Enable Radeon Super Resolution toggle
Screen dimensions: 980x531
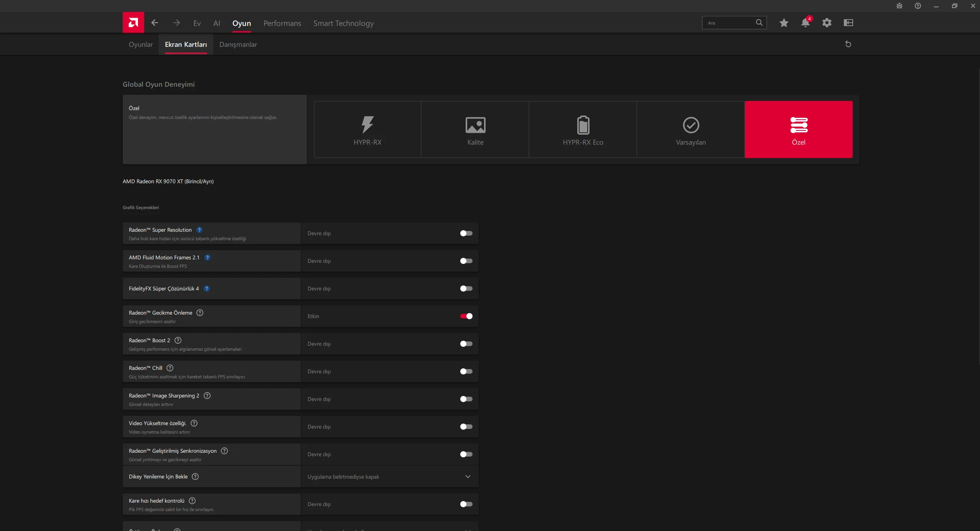(x=466, y=233)
